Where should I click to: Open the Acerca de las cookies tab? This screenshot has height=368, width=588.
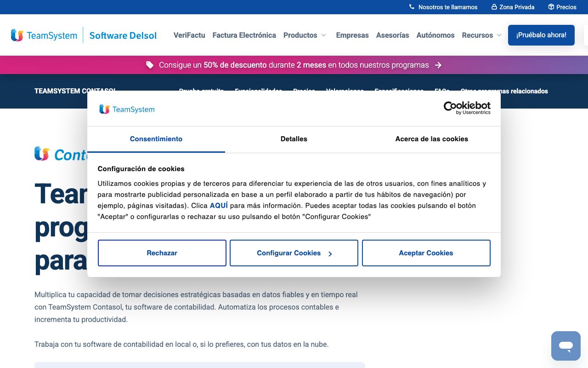(x=432, y=139)
